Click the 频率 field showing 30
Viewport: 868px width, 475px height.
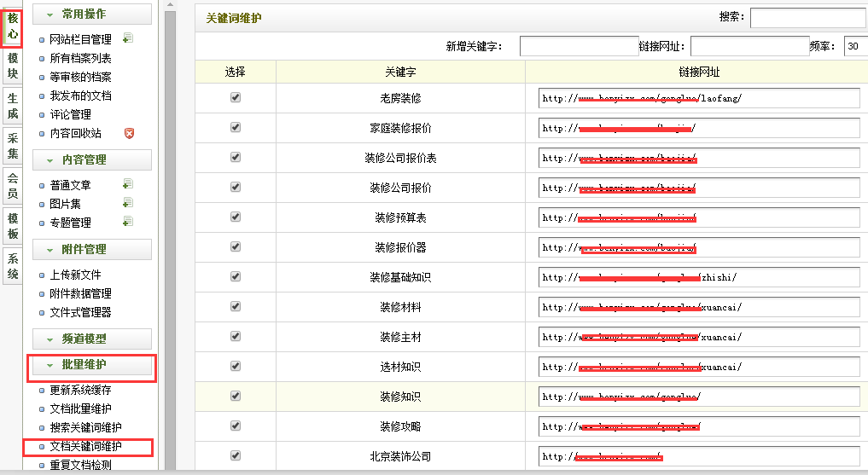pos(856,46)
